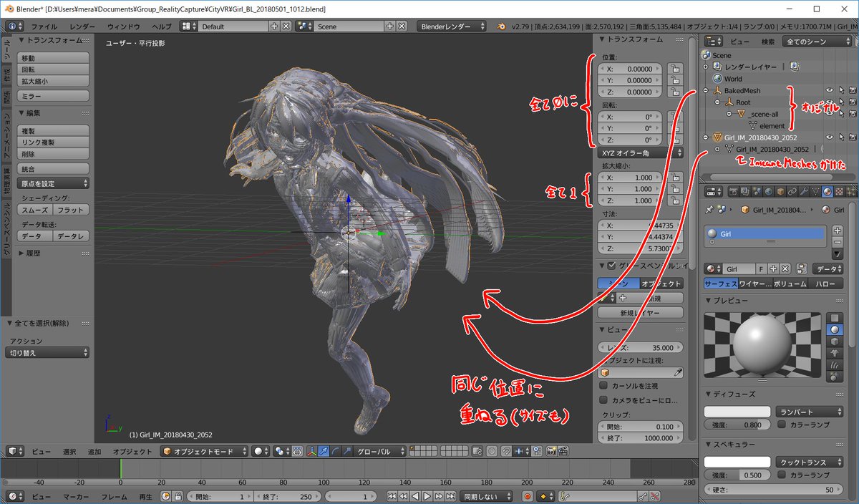Enable the diffuse color ramp checkbox
Image resolution: width=859 pixels, height=504 pixels.
click(782, 425)
